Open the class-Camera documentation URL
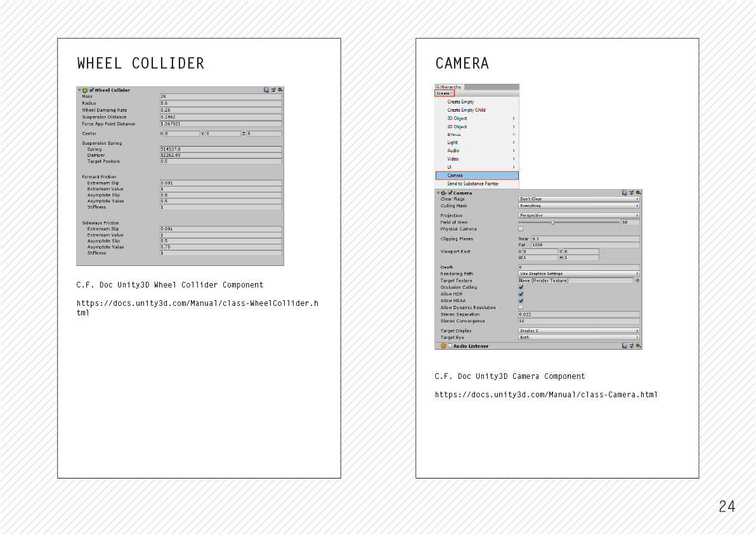The width and height of the screenshot is (756, 535). (546, 395)
